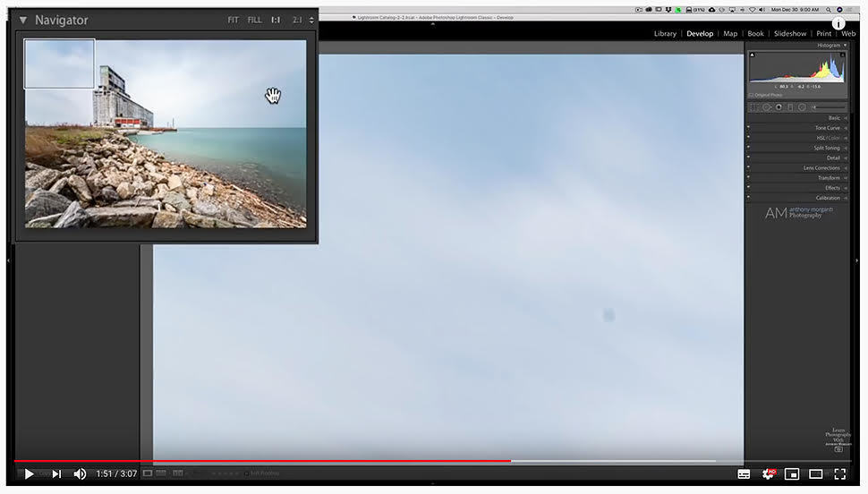Open the Navigator zoom ratio dropdown arrows
This screenshot has width=868, height=494.
(311, 20)
